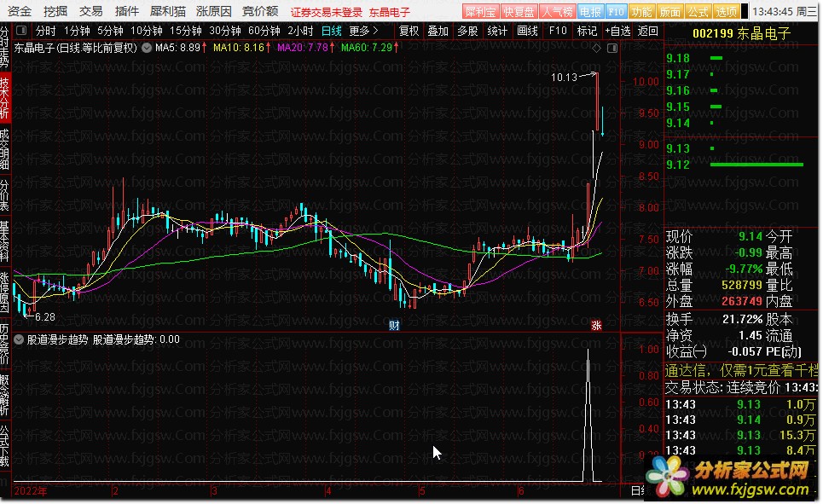823x504 pixels.
Task: Select the 1分钟 period
Action: point(77,31)
